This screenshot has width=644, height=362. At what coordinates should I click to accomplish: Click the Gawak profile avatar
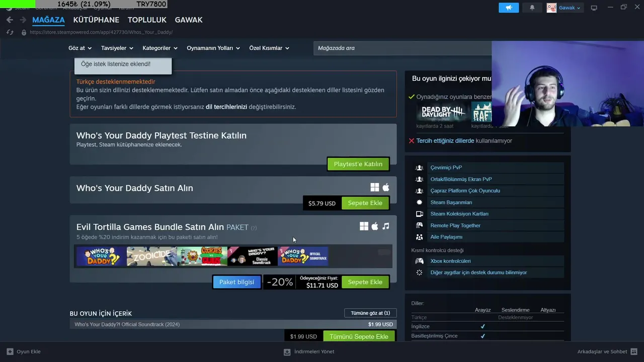click(x=552, y=8)
